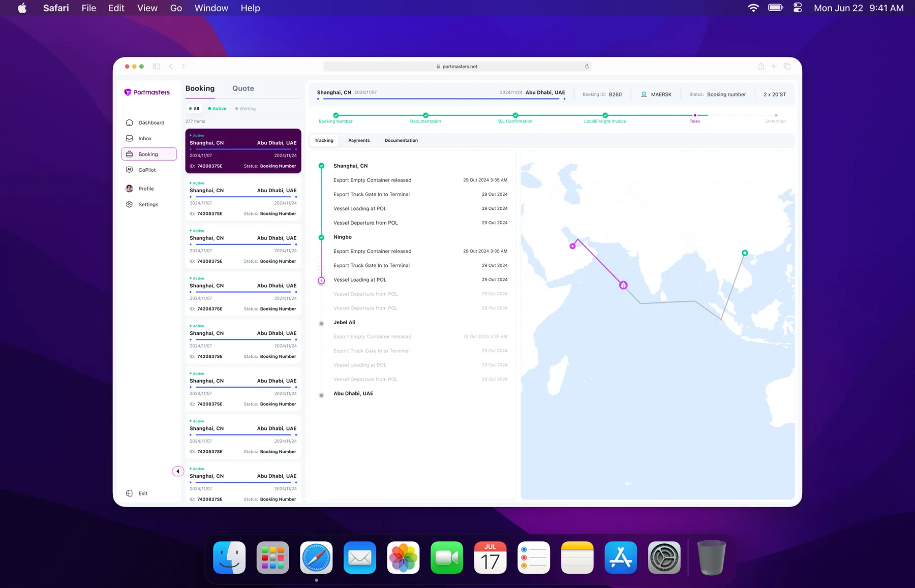Open the Payments tab
The image size is (915, 588).
(x=359, y=140)
